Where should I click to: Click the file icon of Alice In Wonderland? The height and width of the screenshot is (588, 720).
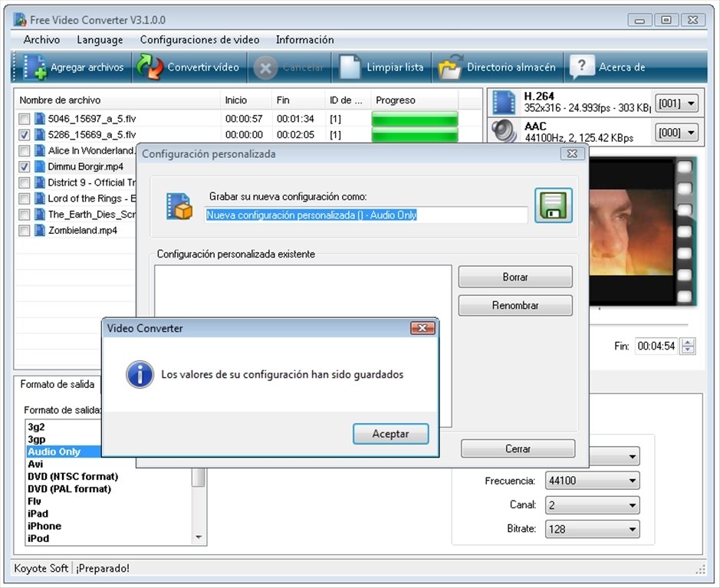[40, 150]
